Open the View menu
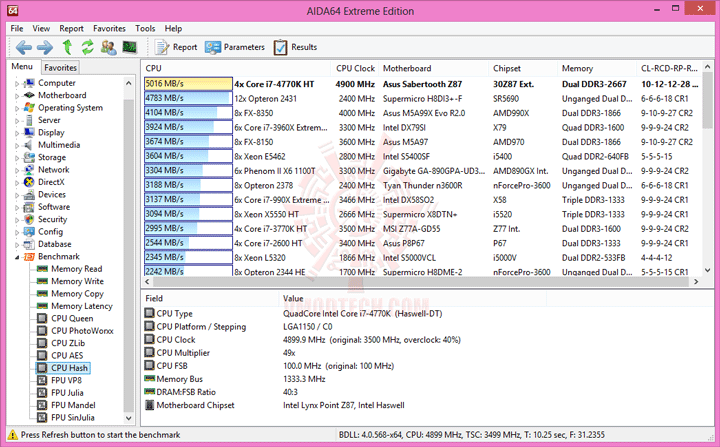Viewport: 720px width, 447px height. 41,28
